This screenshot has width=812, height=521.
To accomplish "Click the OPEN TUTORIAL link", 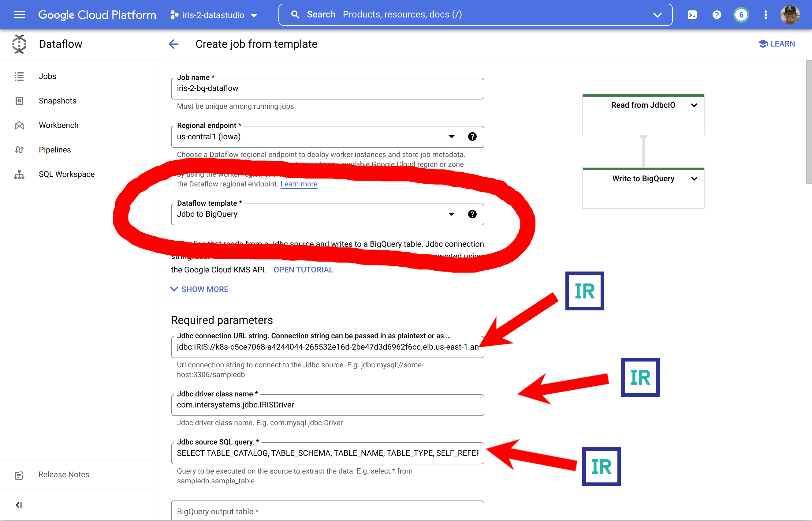I will 303,270.
